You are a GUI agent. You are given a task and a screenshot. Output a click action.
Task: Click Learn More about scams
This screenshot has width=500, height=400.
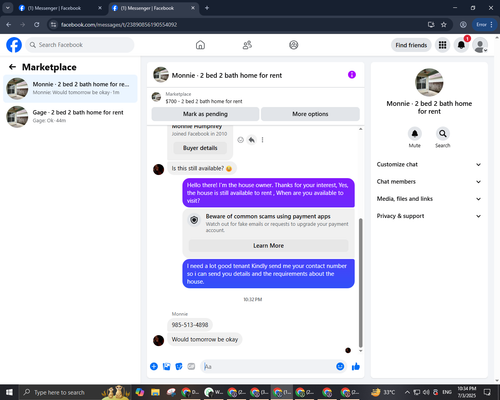[269, 246]
